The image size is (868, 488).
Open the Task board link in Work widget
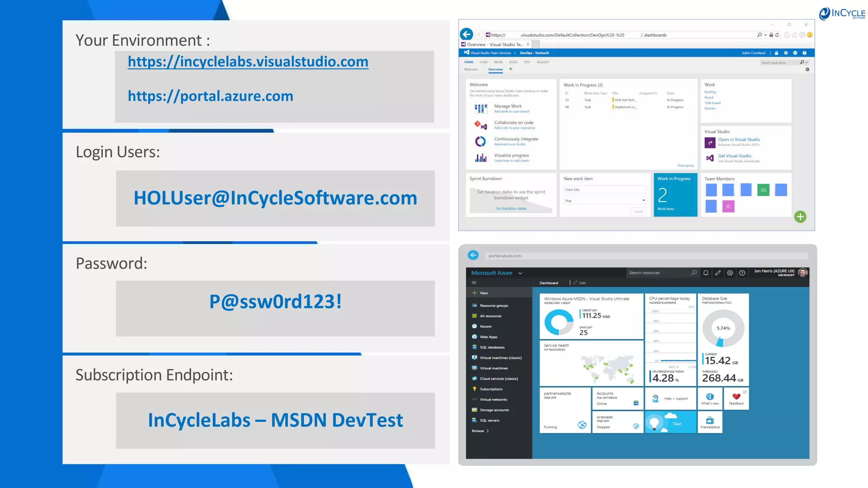click(712, 103)
